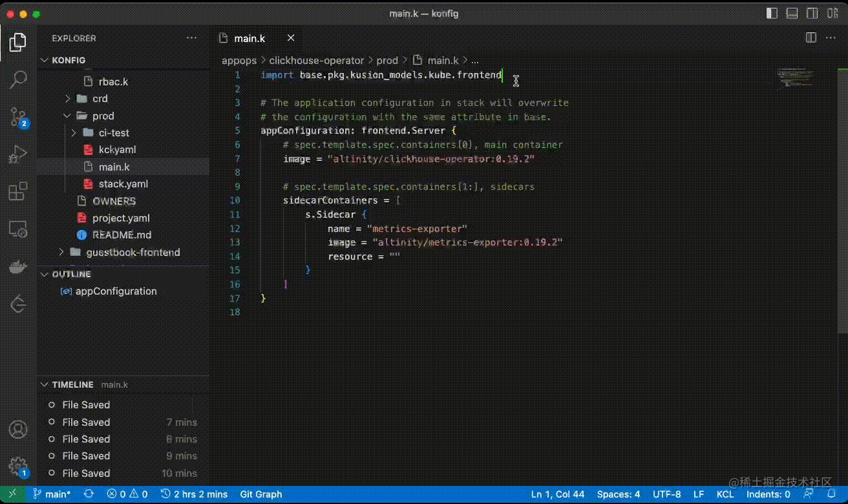The width and height of the screenshot is (848, 504).
Task: Click prod in the breadcrumb
Action: point(387,60)
